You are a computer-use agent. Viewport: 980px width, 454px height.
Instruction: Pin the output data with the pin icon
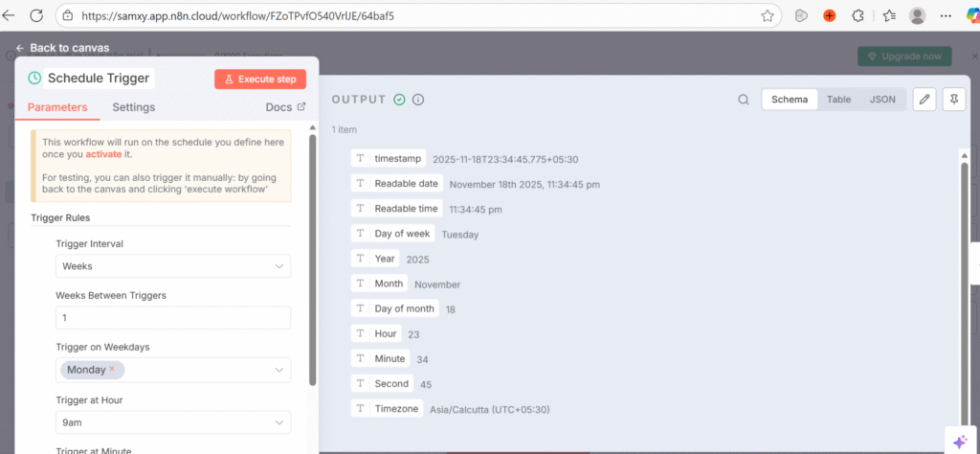(x=952, y=100)
